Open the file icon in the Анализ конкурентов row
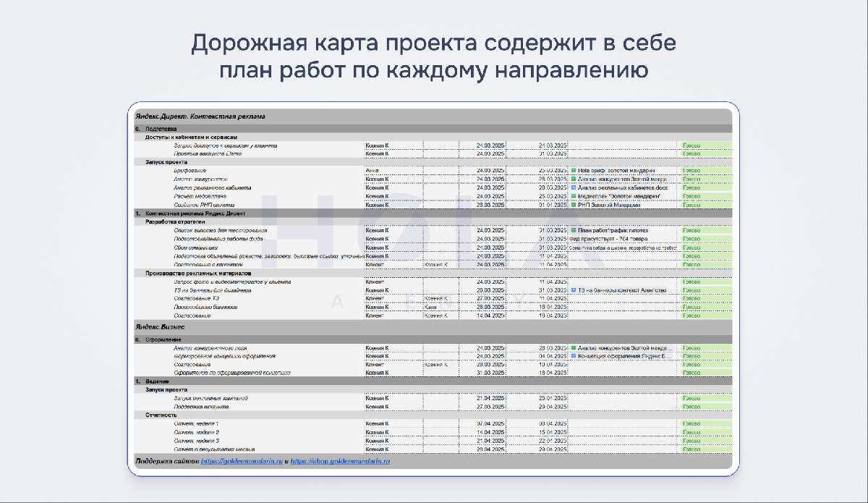The width and height of the screenshot is (868, 503). [x=574, y=179]
